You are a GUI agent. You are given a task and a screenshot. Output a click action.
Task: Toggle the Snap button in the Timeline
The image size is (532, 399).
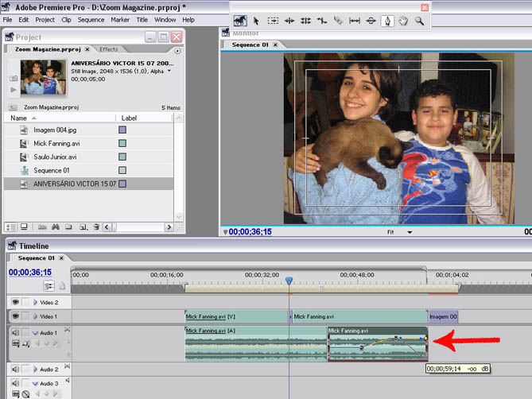click(49, 286)
